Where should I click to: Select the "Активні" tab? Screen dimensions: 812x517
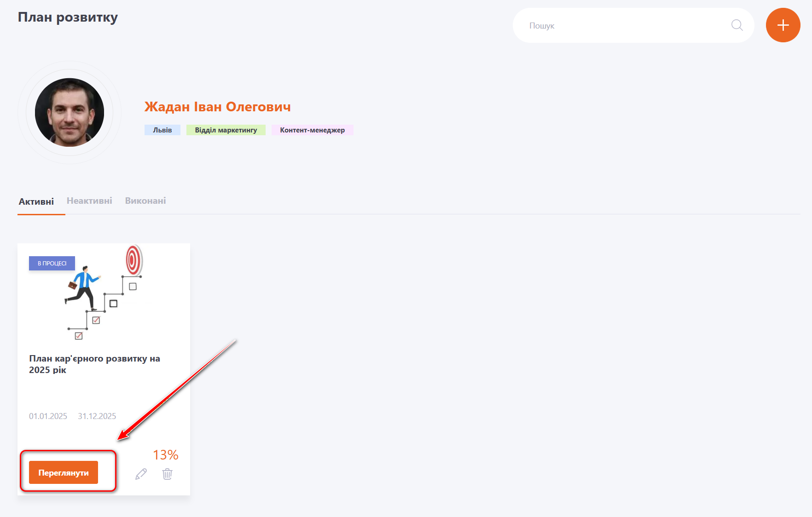tap(36, 201)
